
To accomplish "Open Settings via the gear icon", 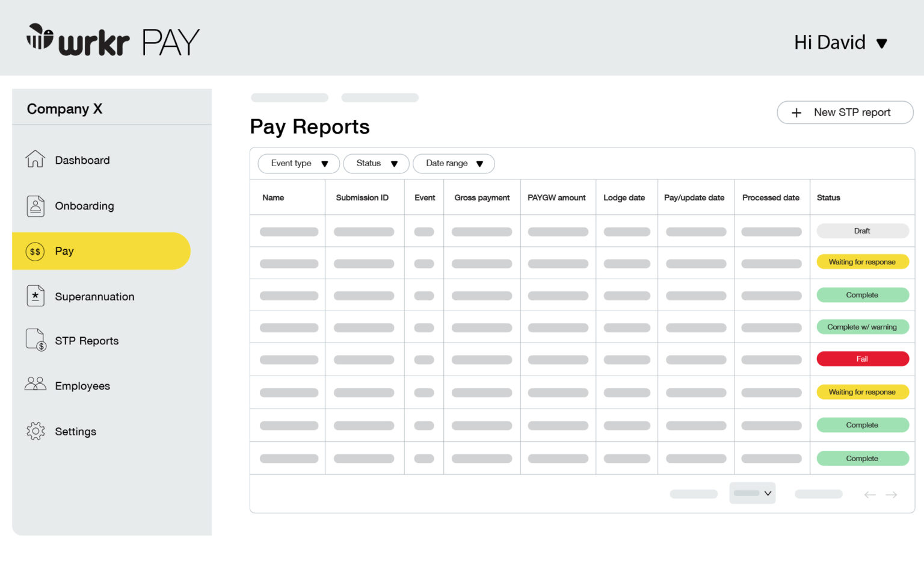I will click(35, 431).
